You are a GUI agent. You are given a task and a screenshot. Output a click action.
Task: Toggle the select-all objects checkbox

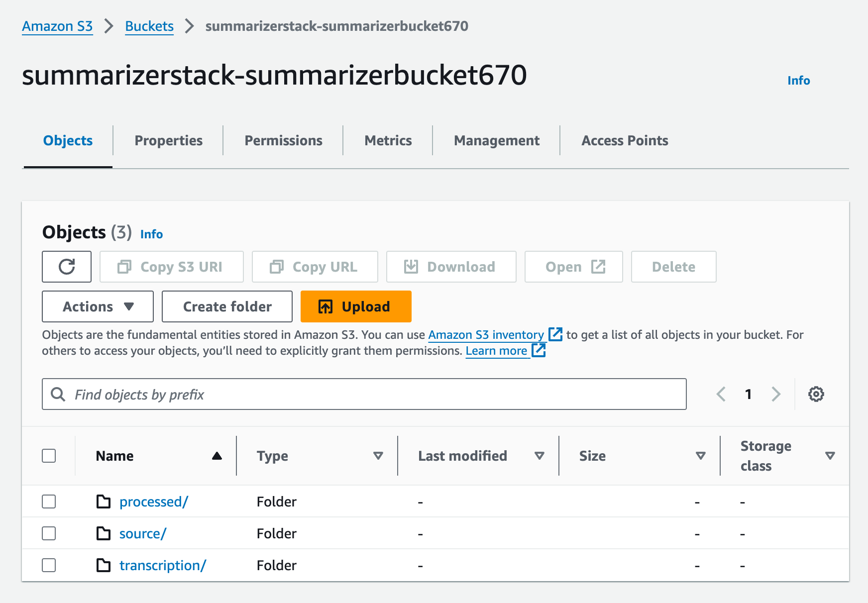pos(49,456)
